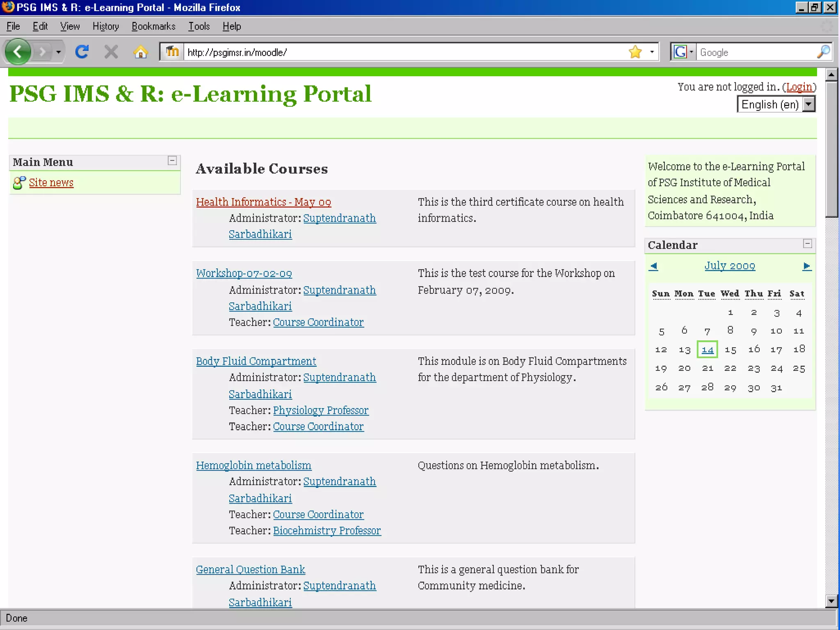Click the Login link
The image size is (840, 630).
tap(799, 87)
